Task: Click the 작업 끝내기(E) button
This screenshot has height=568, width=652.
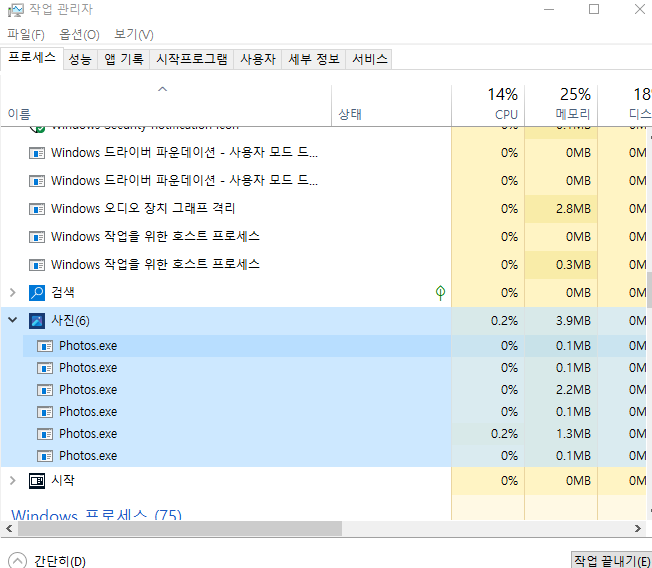Action: [x=611, y=561]
